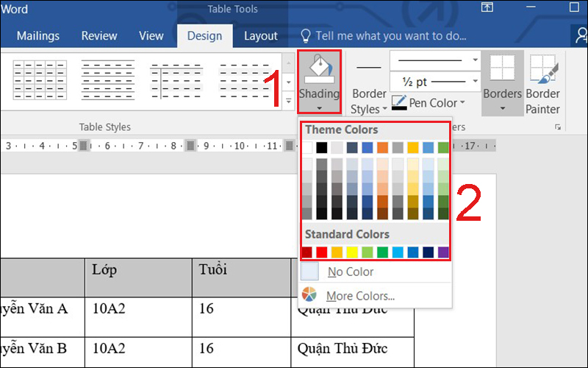Viewport: 588px width, 368px height.
Task: Pick red from Standard Colors
Action: pos(321,252)
